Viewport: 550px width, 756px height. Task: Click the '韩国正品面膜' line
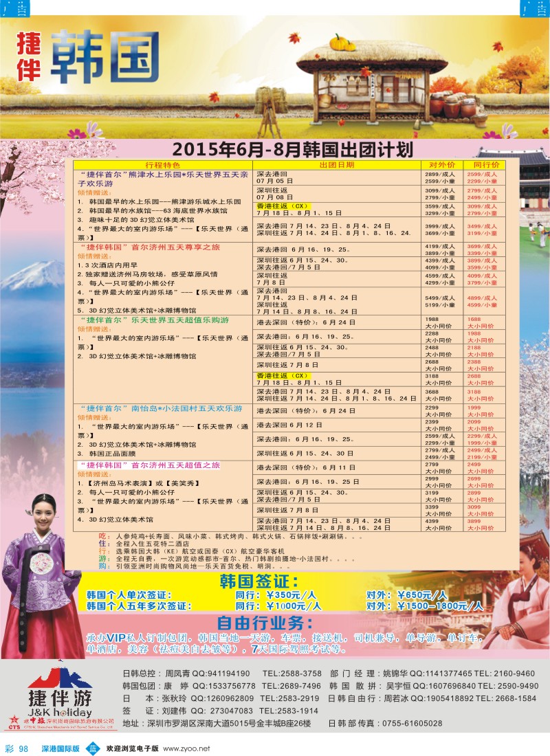pyautogui.click(x=107, y=454)
